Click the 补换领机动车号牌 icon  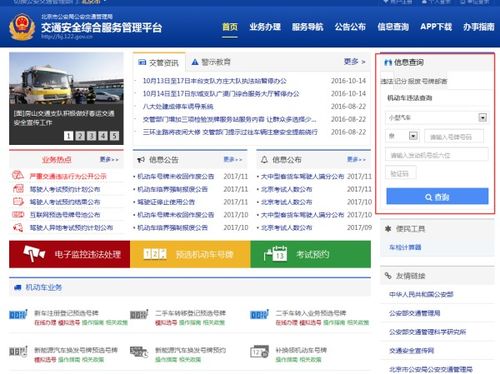[259, 352]
